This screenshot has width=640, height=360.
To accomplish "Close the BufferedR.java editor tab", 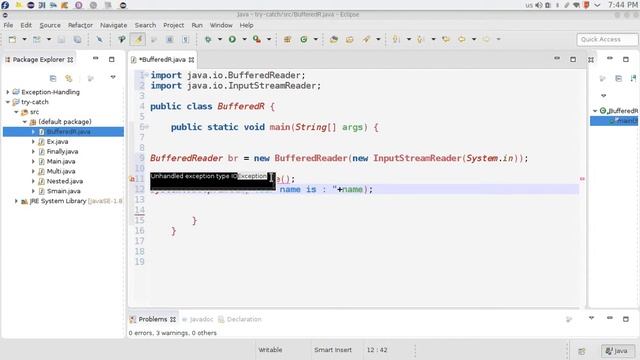I will [191, 60].
